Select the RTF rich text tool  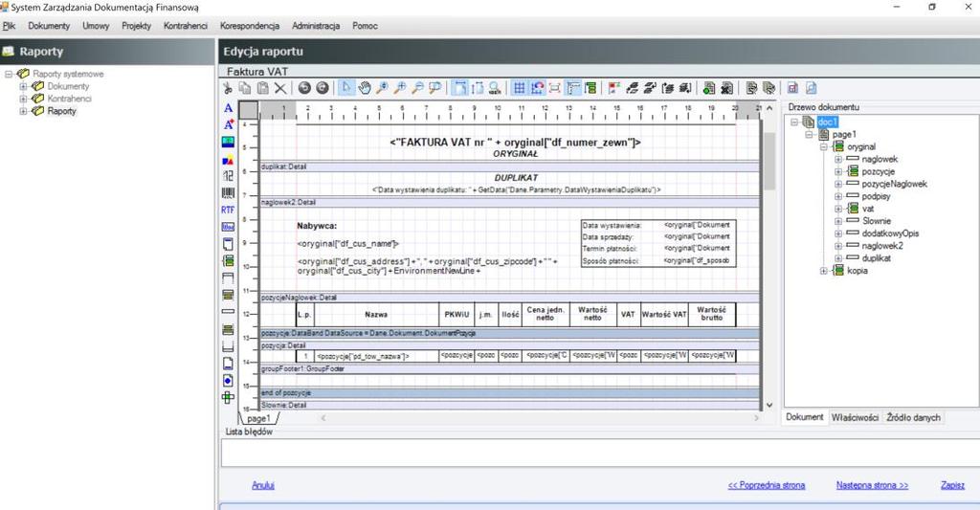(x=228, y=210)
